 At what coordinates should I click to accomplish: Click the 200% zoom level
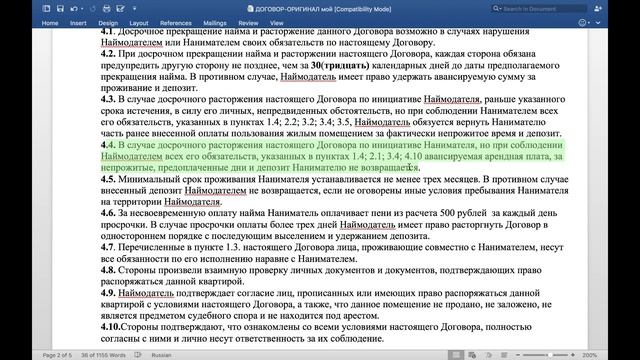point(589,355)
